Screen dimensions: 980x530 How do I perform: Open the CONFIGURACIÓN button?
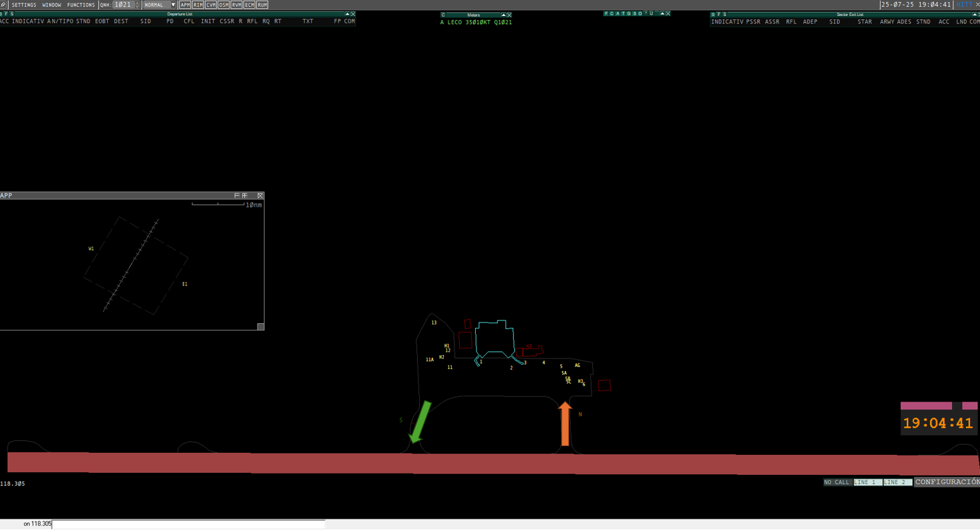pos(947,481)
